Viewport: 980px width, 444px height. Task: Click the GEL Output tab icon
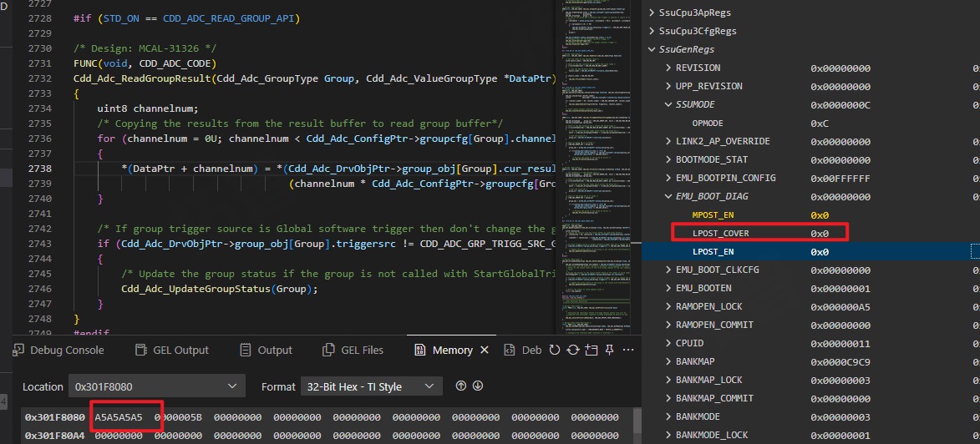pos(141,351)
